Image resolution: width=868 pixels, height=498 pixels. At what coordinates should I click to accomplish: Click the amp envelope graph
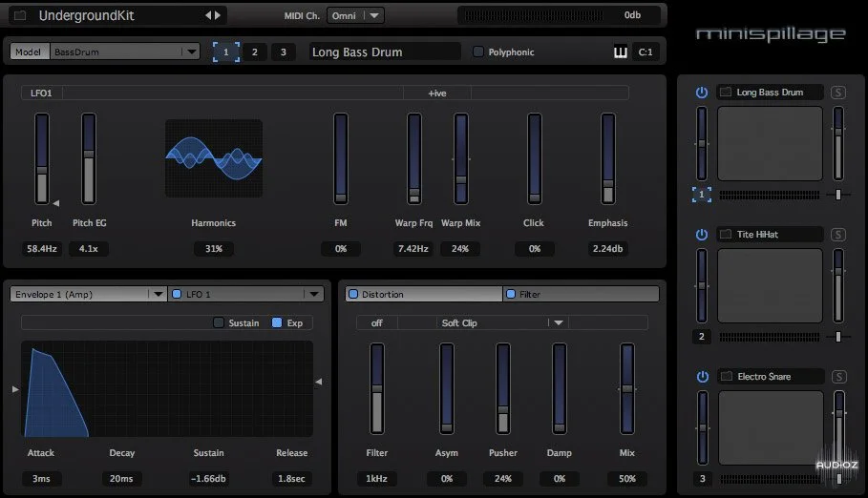click(167, 388)
